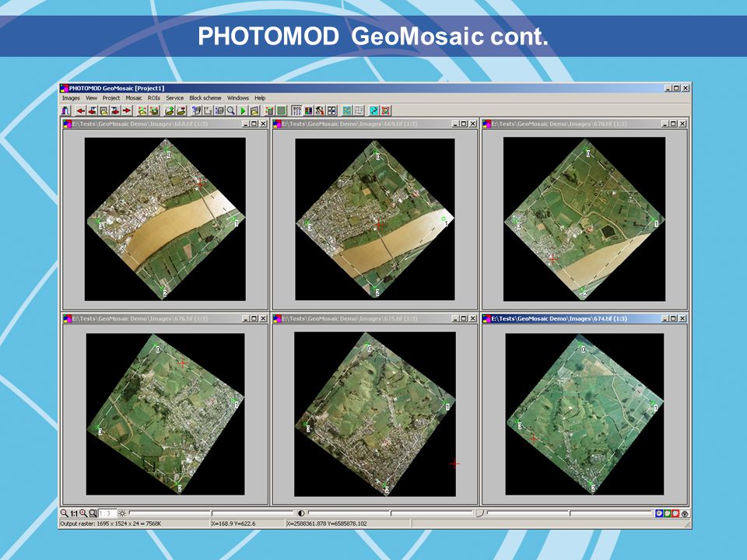Toggle the grayscale channel button
The height and width of the screenshot is (560, 747).
coord(685,513)
